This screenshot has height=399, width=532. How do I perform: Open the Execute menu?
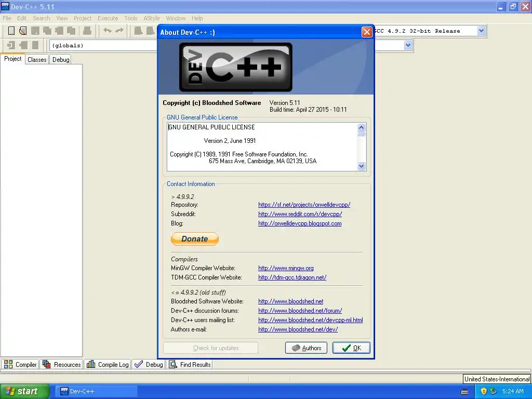coord(108,18)
